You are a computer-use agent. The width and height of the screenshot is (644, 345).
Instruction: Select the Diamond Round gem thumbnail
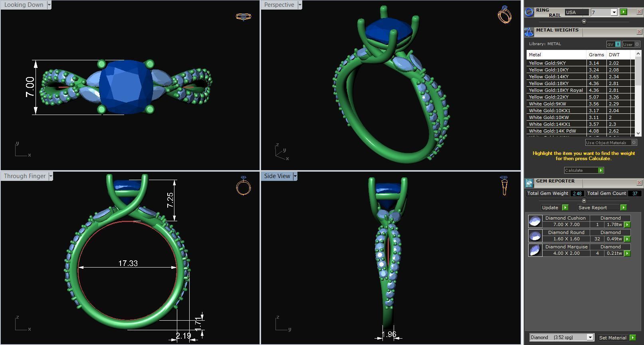(535, 236)
